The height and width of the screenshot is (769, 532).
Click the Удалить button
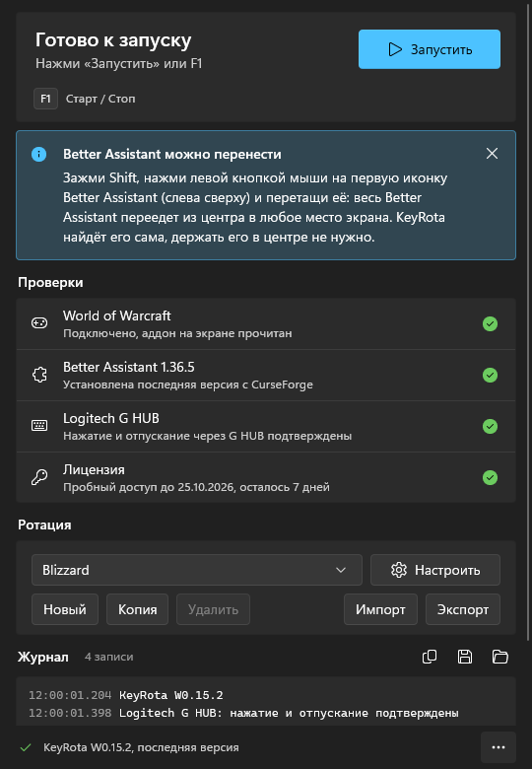pos(213,609)
